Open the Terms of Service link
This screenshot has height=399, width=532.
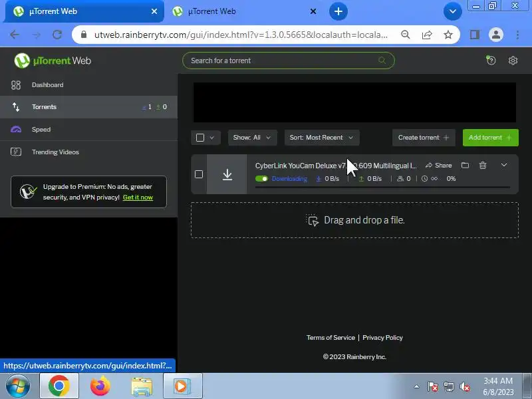coord(331,338)
